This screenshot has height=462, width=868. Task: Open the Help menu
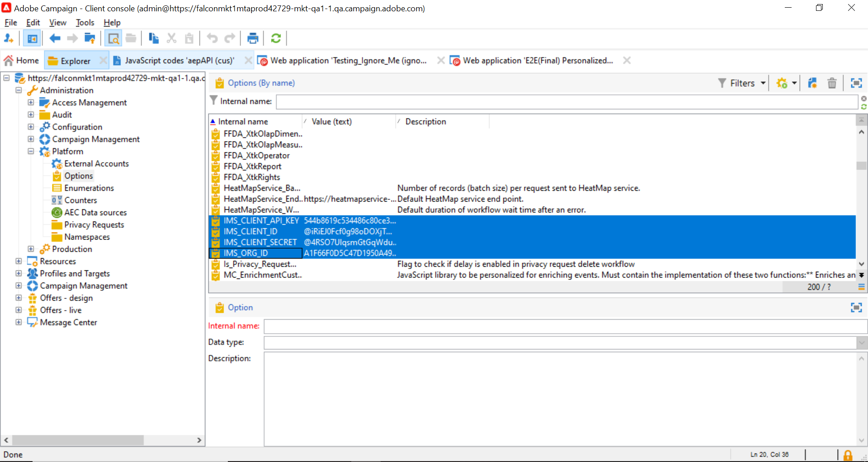pos(112,23)
